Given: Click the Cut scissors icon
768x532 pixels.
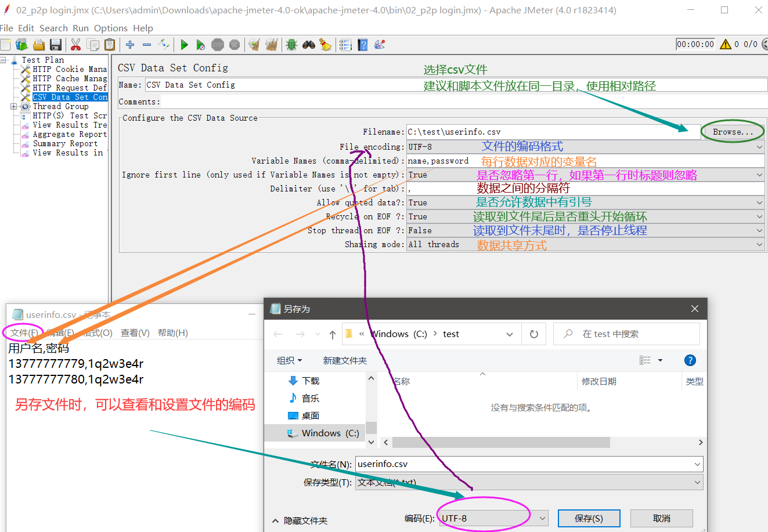Looking at the screenshot, I should pyautogui.click(x=75, y=45).
